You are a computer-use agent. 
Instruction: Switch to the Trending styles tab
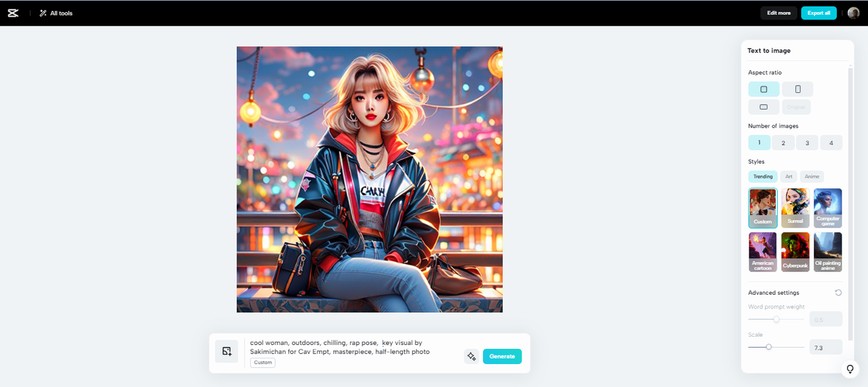click(763, 177)
